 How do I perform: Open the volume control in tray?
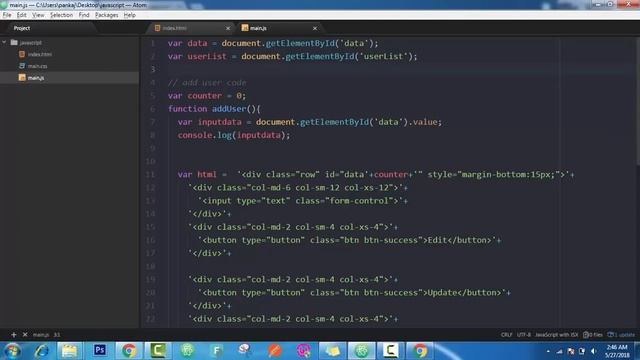(593, 351)
